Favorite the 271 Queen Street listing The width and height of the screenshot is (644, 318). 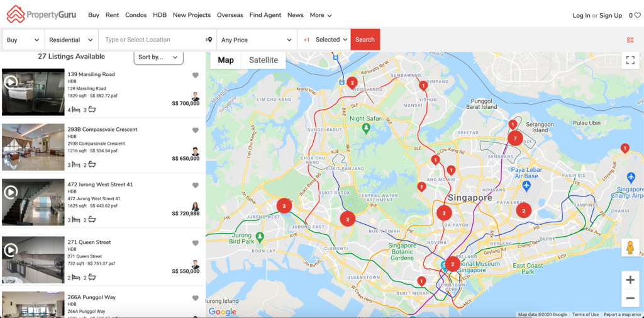tap(196, 243)
